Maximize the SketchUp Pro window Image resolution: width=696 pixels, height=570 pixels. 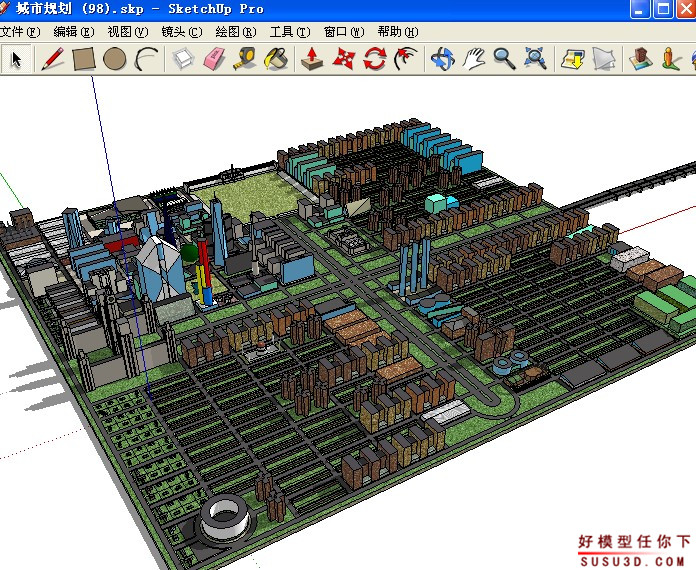tap(664, 9)
